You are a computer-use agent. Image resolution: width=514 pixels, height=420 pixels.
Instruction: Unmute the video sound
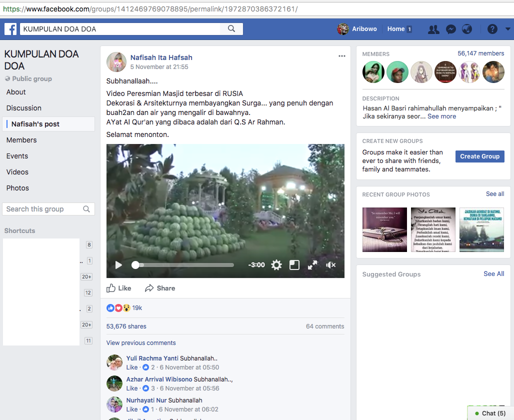point(330,265)
